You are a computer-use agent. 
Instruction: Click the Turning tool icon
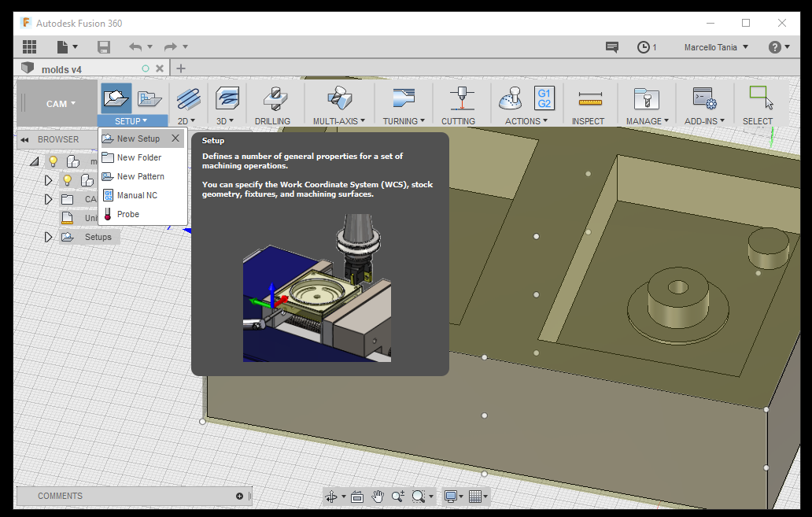click(404, 98)
